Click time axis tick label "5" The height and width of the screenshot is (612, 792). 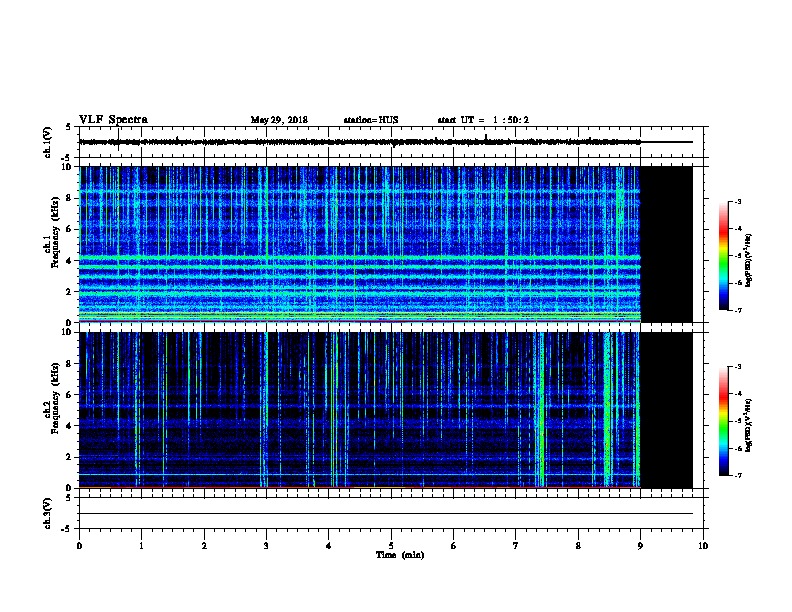click(391, 546)
